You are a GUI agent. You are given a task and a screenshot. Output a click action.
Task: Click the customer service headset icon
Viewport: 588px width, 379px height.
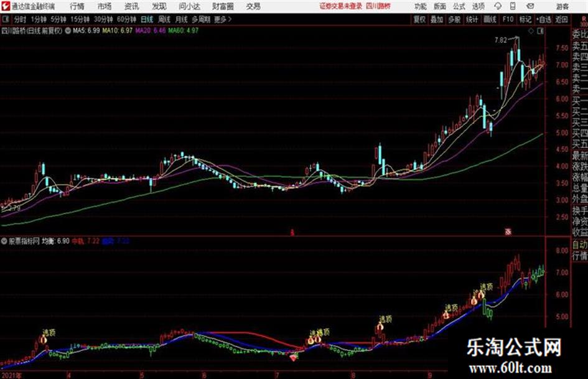(498, 6)
